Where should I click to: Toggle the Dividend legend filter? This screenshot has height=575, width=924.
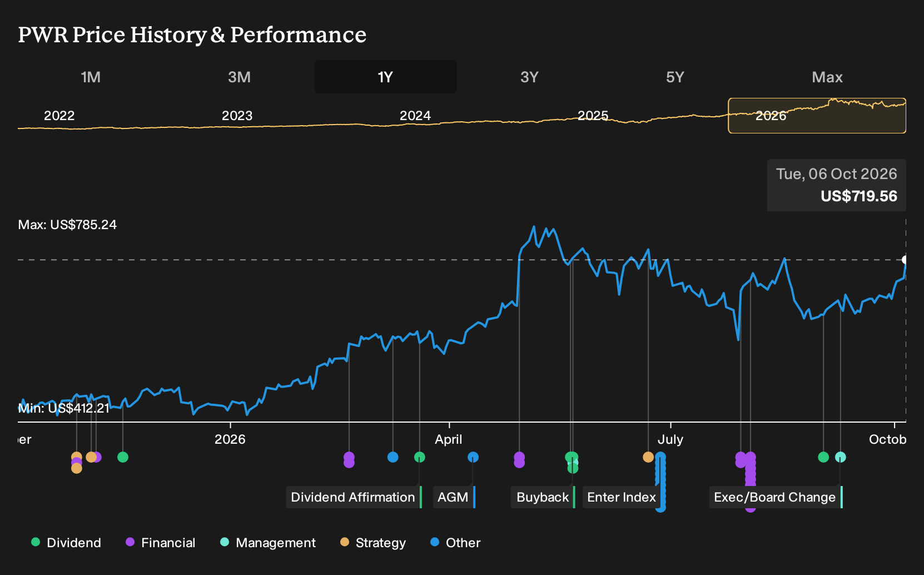tap(66, 543)
